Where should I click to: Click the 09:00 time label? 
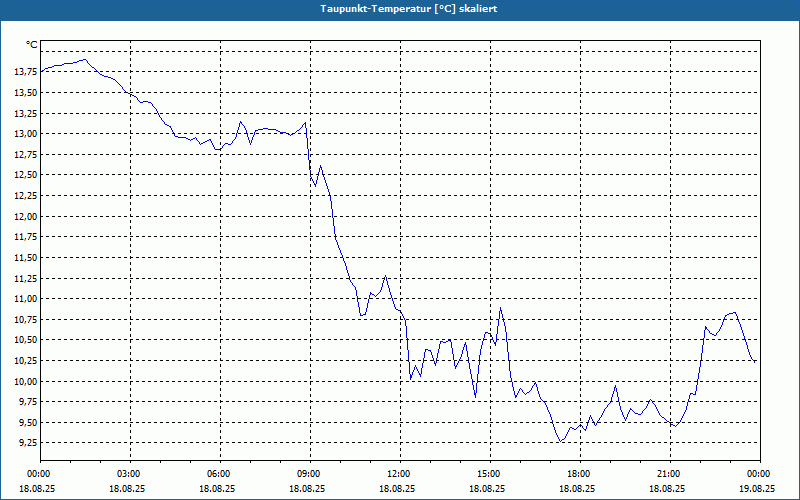(x=310, y=474)
